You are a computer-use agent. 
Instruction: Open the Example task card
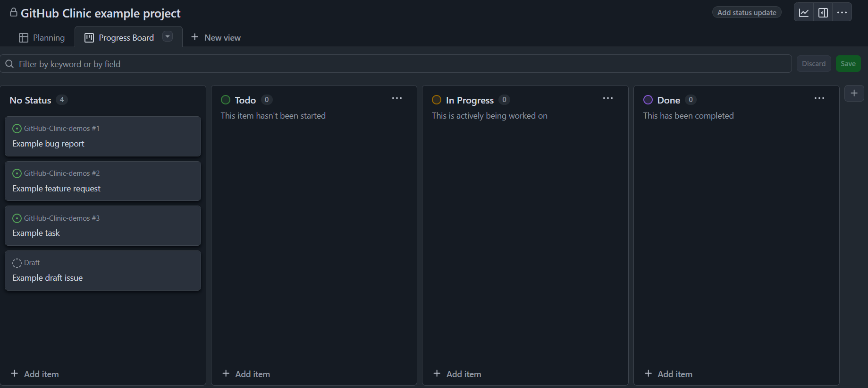click(103, 225)
